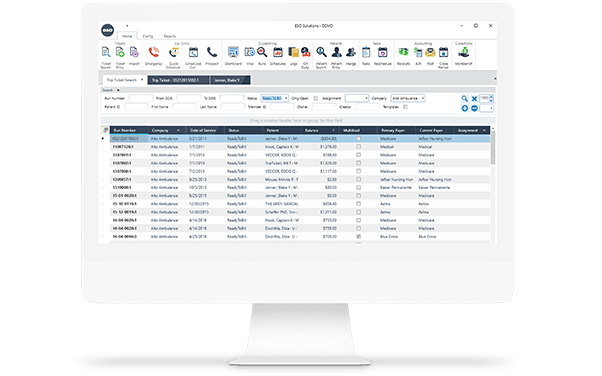602x376 pixels.
Task: Open the Ticket Search tool
Action: point(106,58)
